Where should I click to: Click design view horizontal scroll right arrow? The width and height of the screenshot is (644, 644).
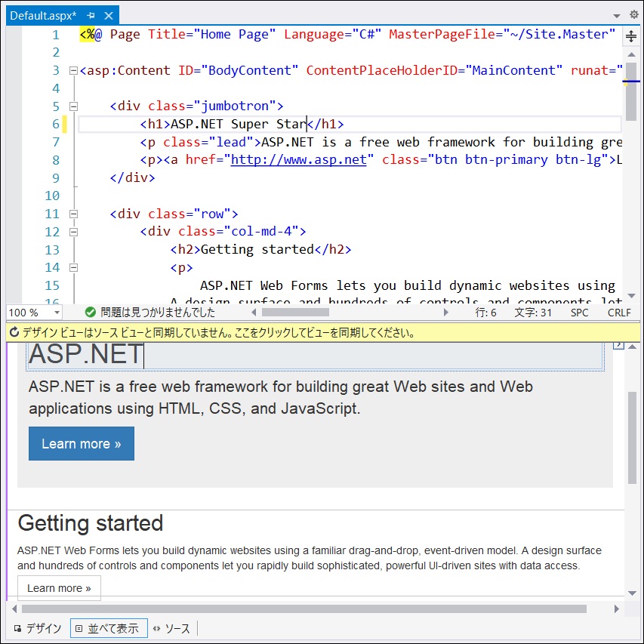(617, 609)
